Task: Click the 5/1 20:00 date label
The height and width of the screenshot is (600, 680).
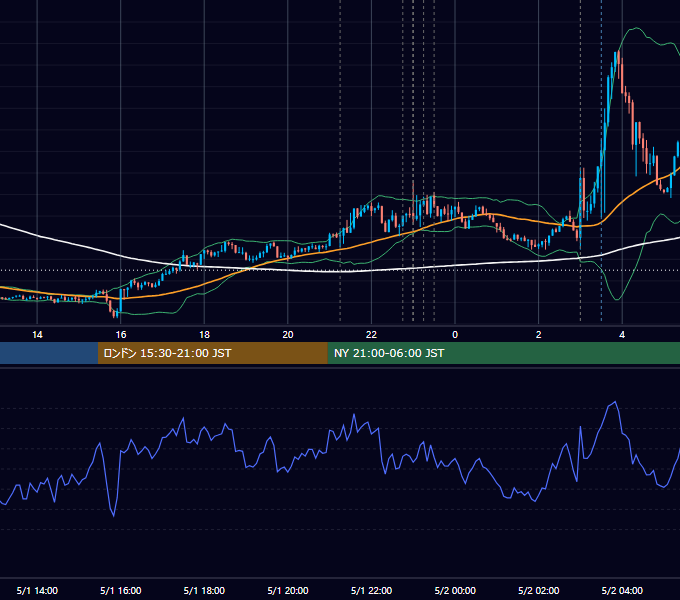Action: pos(288,590)
